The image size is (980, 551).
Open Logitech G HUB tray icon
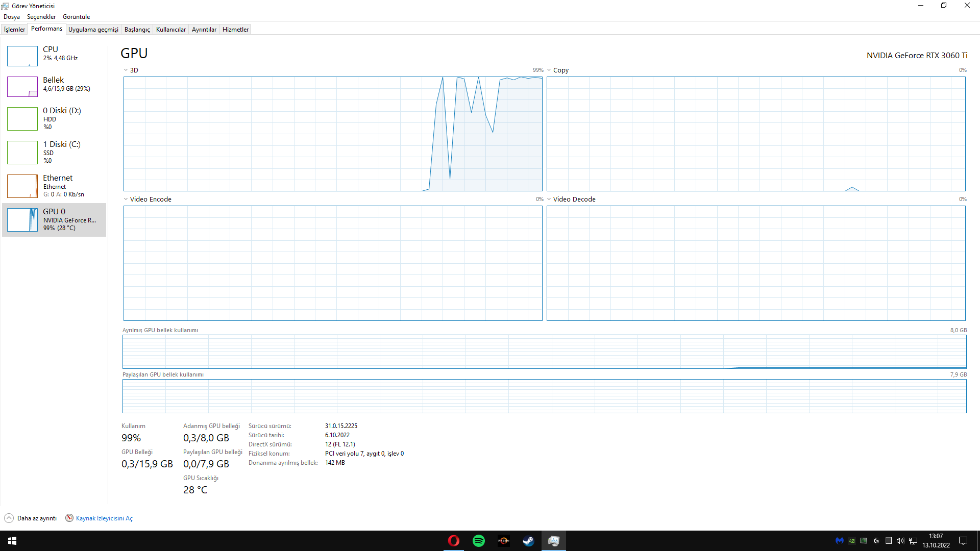(x=876, y=541)
